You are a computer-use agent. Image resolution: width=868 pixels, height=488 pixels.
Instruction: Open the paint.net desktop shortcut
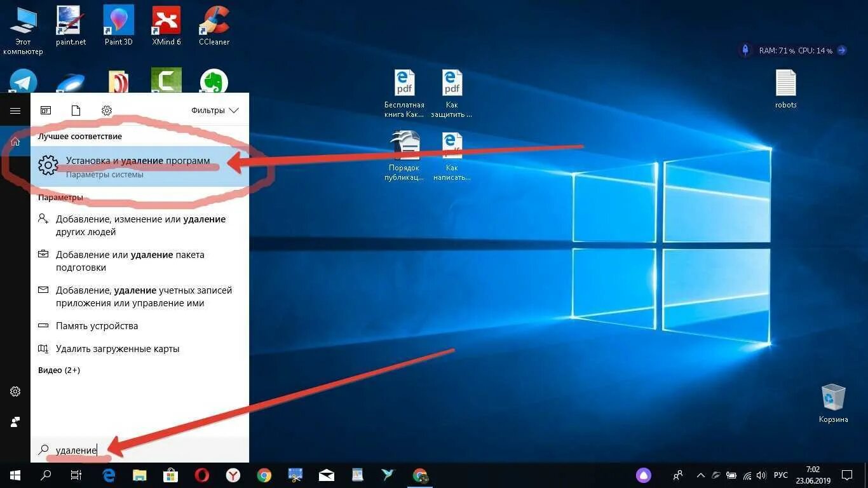click(71, 25)
